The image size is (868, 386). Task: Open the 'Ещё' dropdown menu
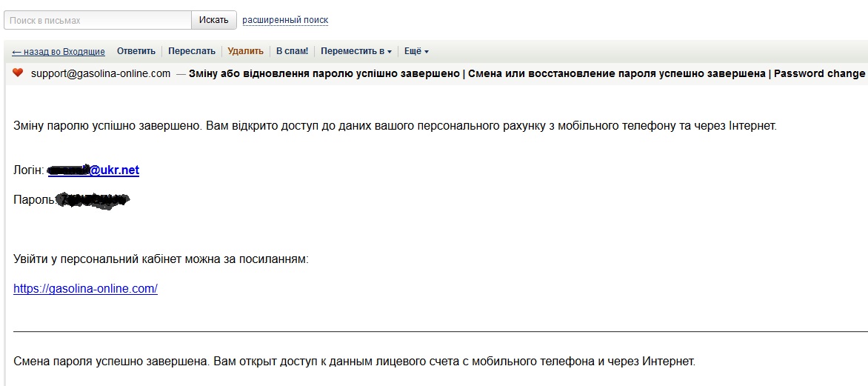(416, 51)
